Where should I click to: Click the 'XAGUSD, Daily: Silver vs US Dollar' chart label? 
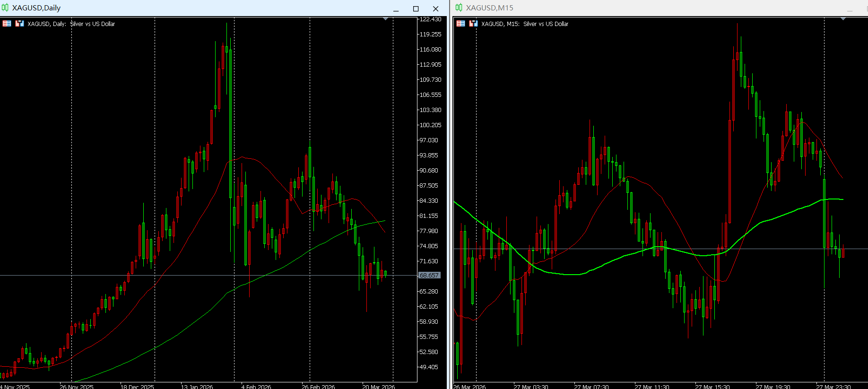pos(71,24)
